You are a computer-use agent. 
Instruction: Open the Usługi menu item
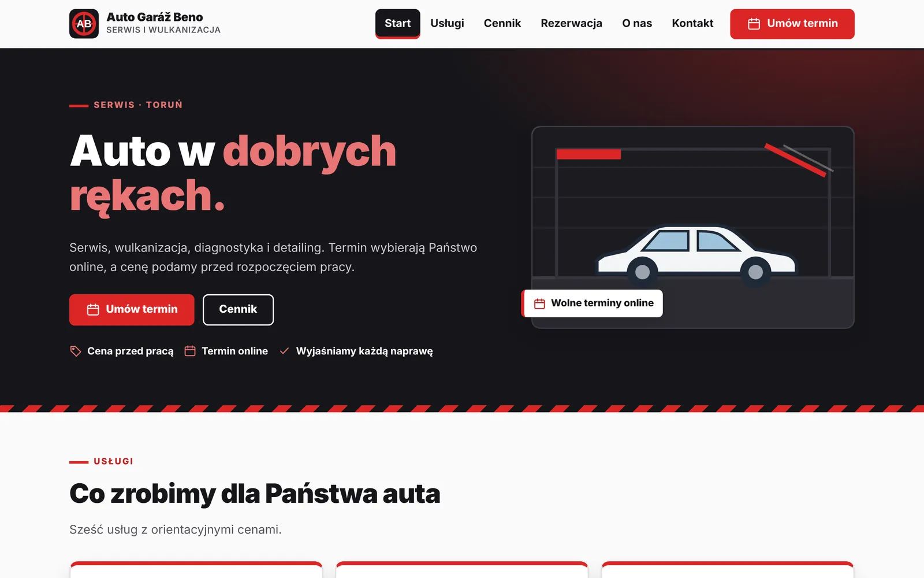click(x=447, y=24)
